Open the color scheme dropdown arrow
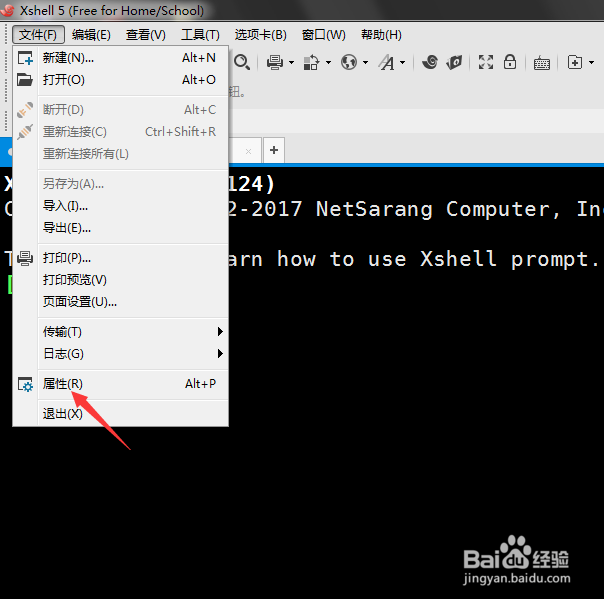 tap(329, 62)
